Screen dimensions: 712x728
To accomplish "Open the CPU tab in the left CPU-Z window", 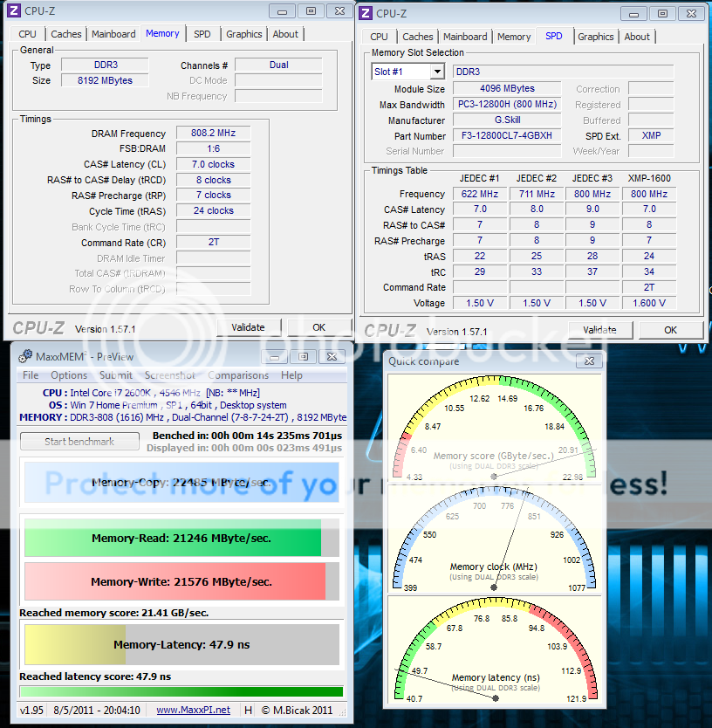I will (x=27, y=34).
